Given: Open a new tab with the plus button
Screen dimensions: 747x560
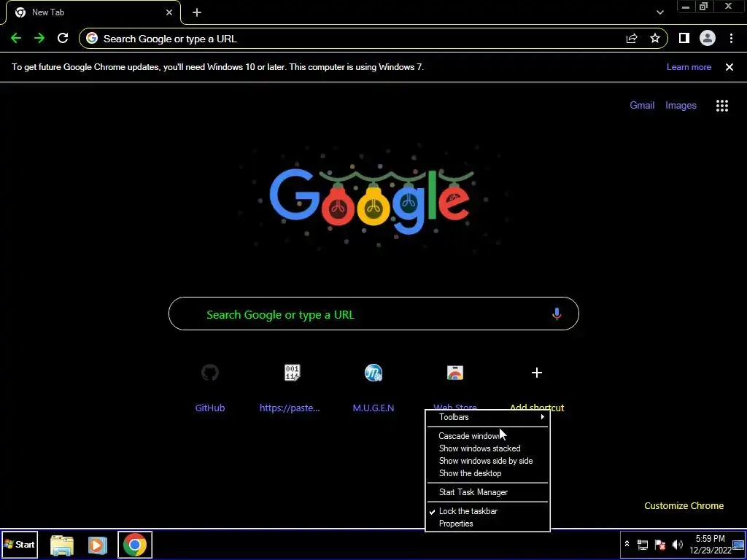Looking at the screenshot, I should tap(197, 13).
